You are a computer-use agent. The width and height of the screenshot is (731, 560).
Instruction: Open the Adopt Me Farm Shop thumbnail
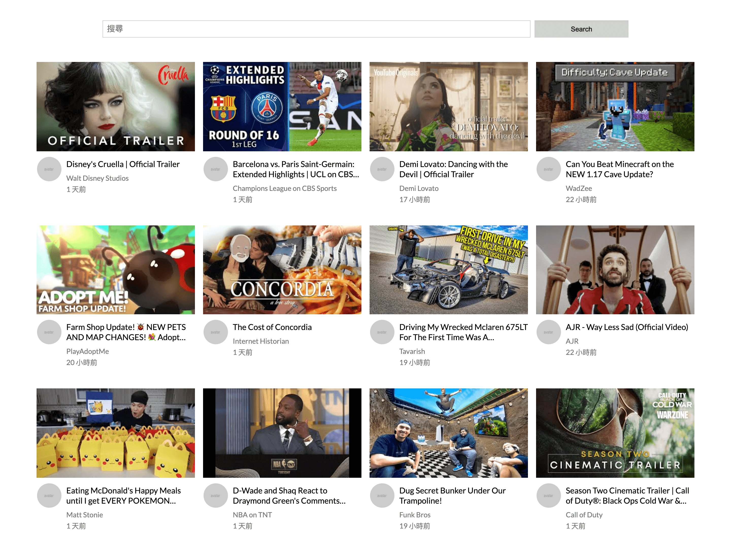pyautogui.click(x=116, y=270)
